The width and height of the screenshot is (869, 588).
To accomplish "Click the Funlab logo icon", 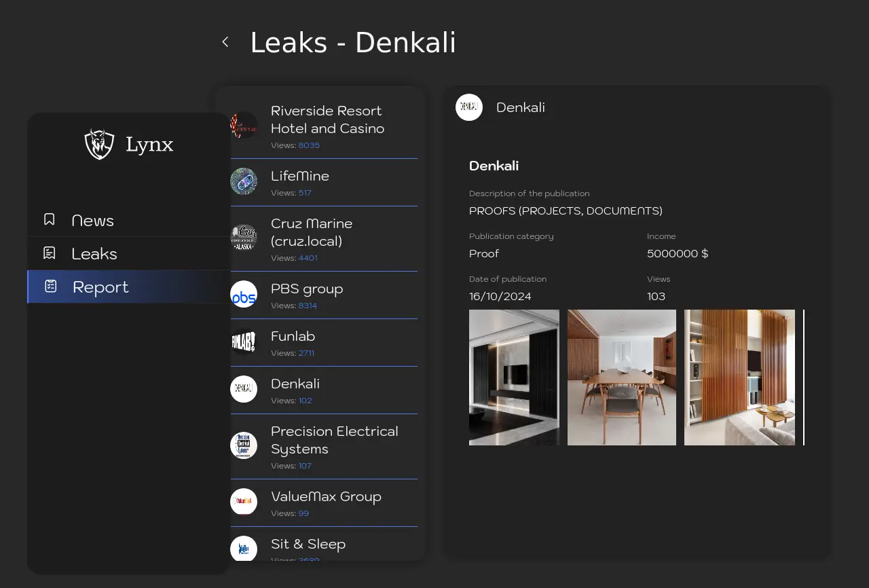I will (244, 342).
